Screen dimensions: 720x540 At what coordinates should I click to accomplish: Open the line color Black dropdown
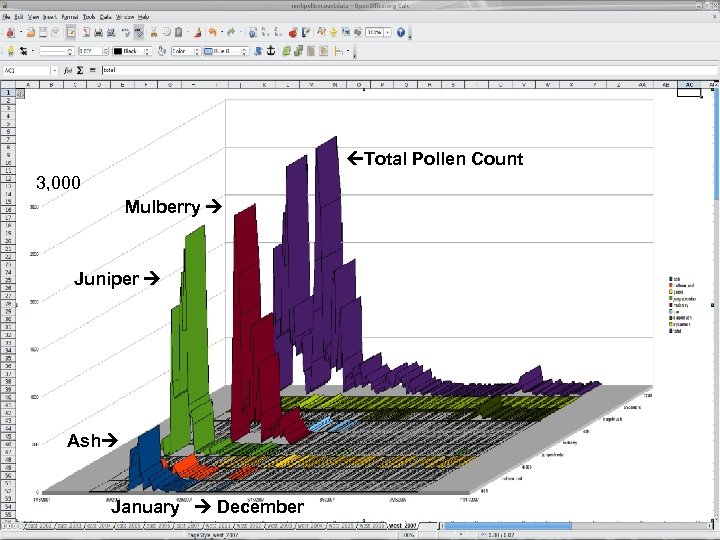click(147, 51)
